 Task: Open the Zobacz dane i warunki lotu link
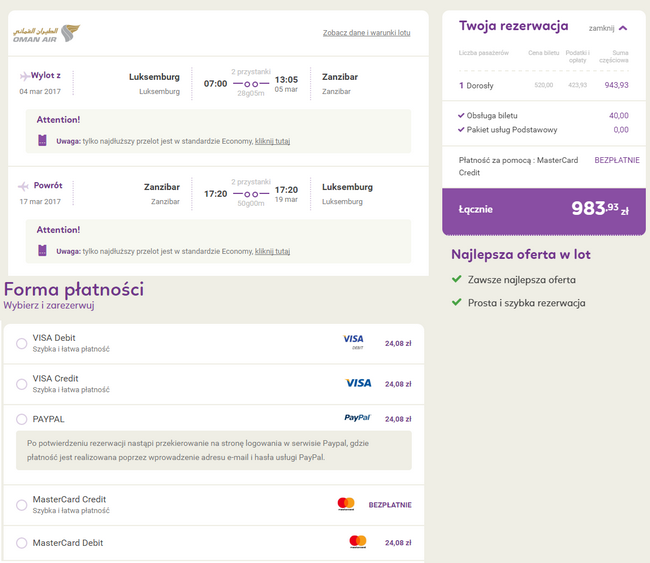click(x=366, y=33)
